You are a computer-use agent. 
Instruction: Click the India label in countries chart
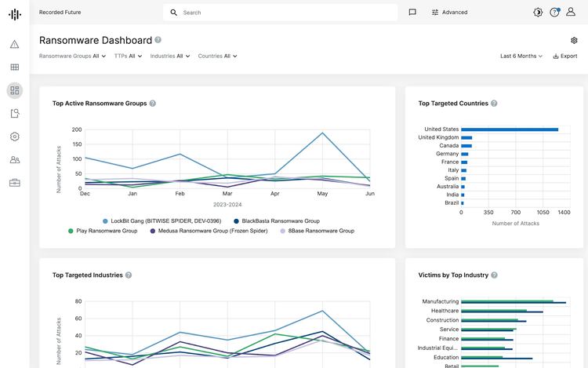point(452,195)
